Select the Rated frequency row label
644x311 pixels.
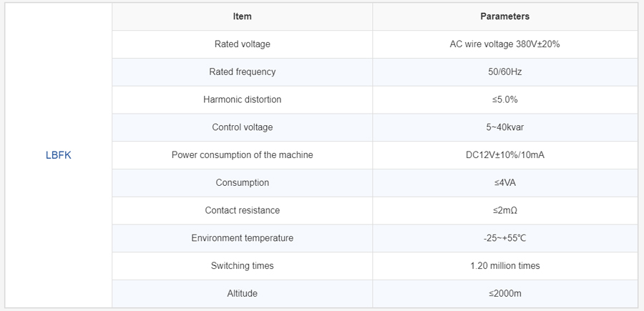click(242, 72)
